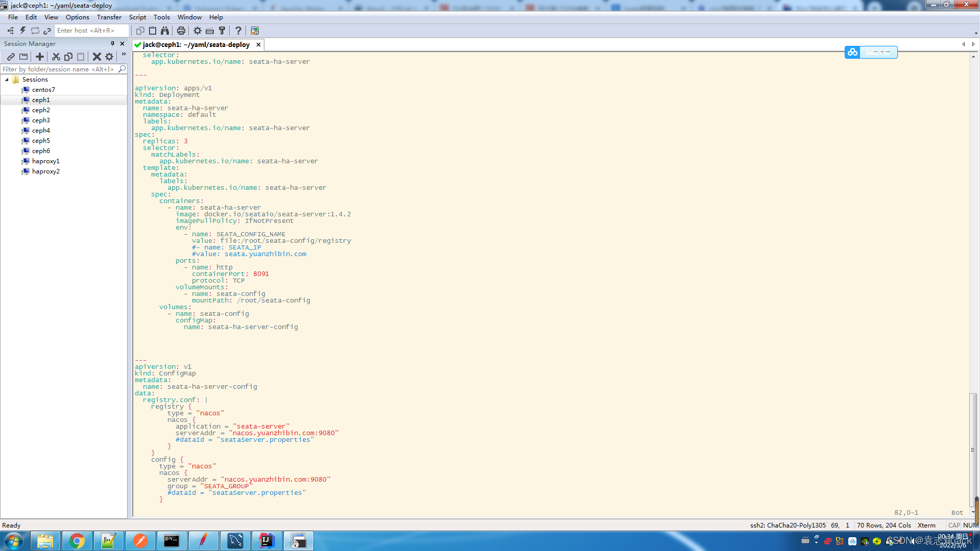Image resolution: width=980 pixels, height=551 pixels.
Task: Open the Script menu
Action: point(137,17)
